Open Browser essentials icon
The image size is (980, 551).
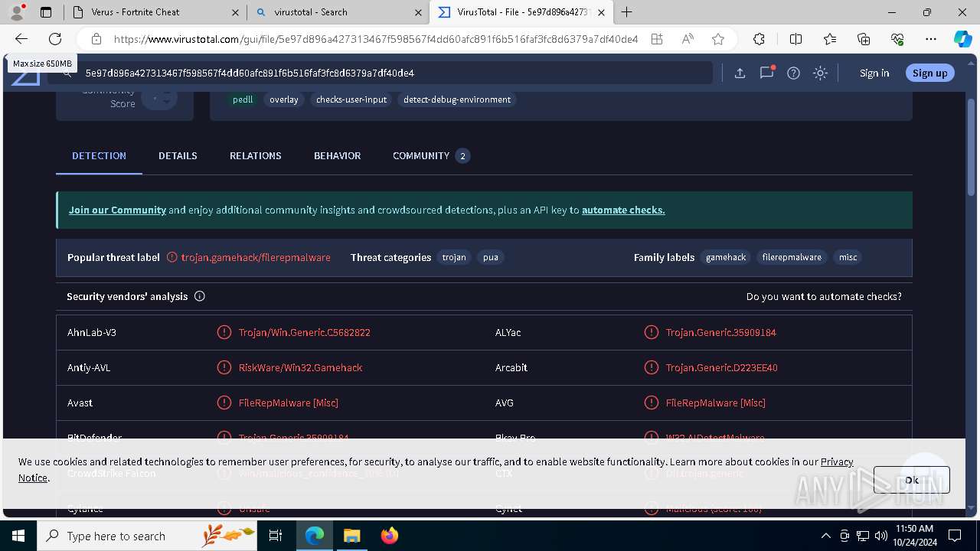tap(897, 39)
